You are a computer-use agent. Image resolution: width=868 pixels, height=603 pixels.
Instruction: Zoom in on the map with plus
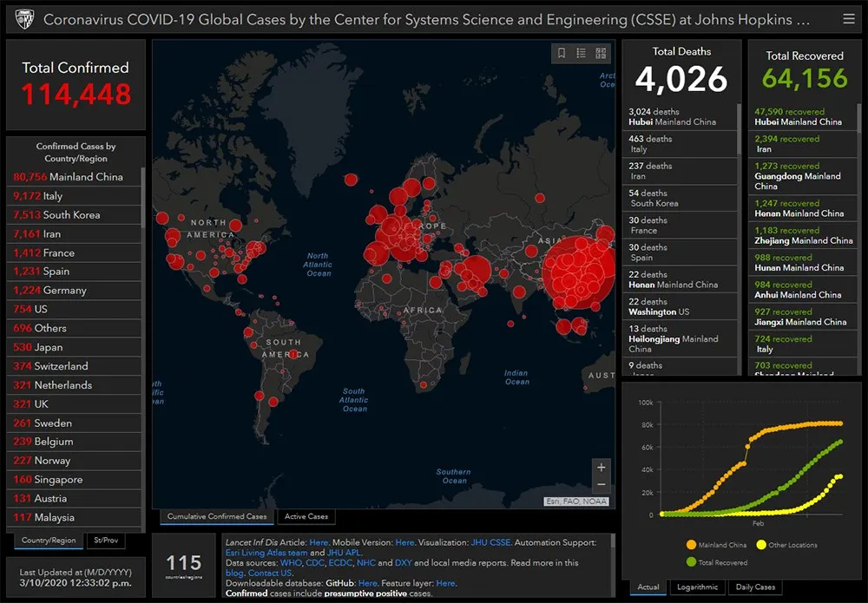pyautogui.click(x=602, y=468)
